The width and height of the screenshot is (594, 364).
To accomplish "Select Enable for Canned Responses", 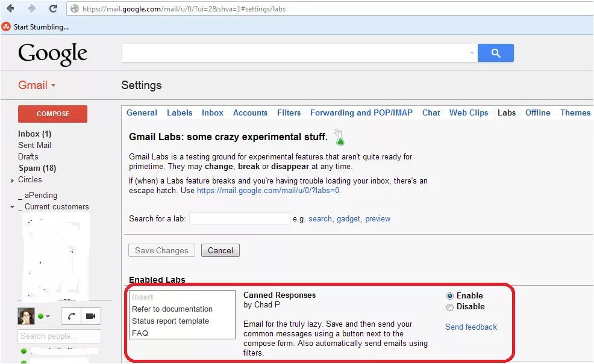I will [450, 296].
